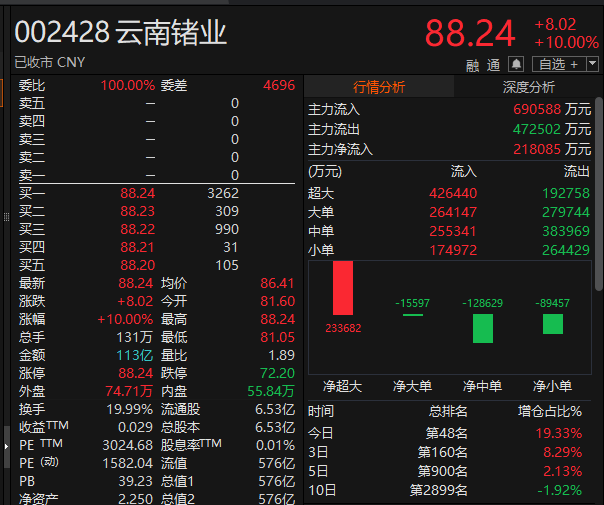Screen dimensions: 604x505
Task: Click the PE (动) value 1582.04
Action: [128, 463]
